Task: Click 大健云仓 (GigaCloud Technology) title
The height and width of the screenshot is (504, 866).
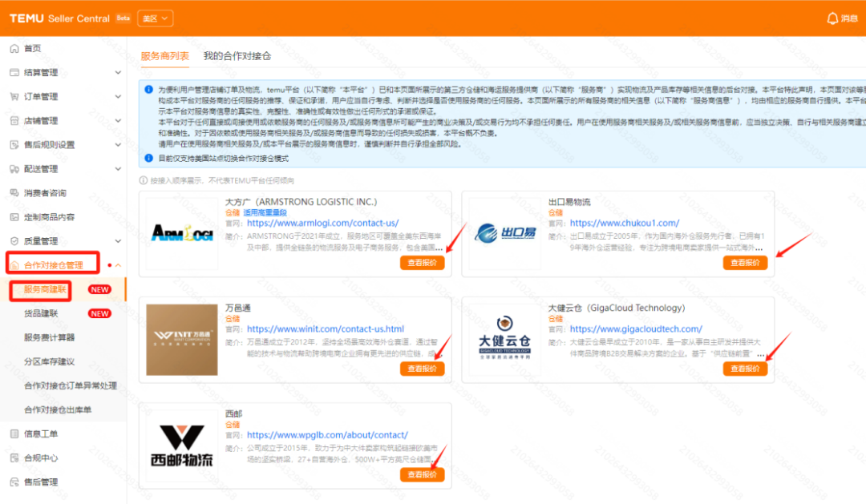Action: pos(617,308)
